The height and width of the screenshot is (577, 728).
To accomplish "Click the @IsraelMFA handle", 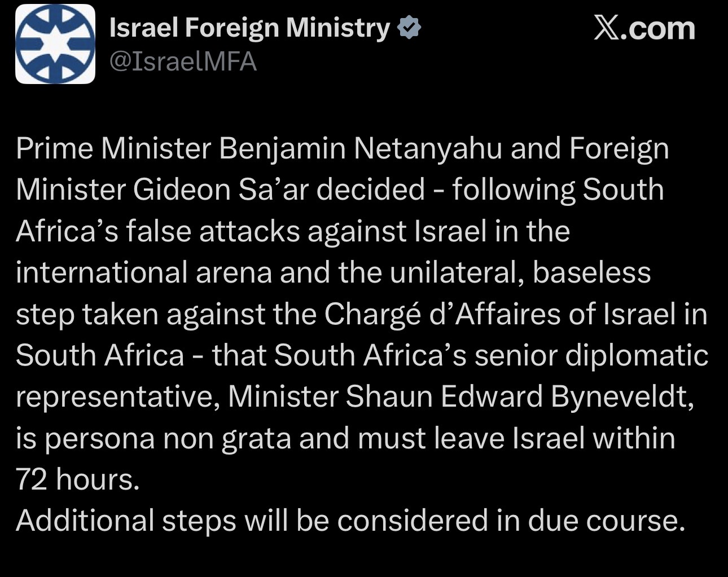I will click(x=183, y=62).
